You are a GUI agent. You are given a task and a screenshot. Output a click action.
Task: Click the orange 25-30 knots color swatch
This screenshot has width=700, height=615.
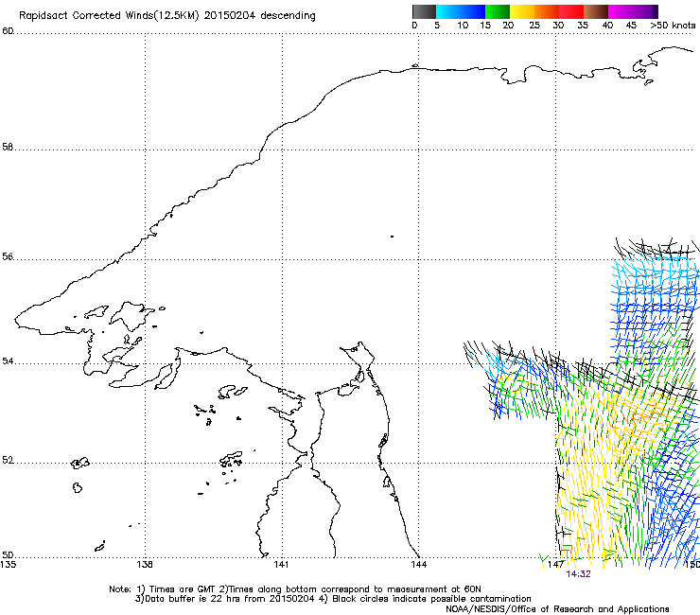[547, 11]
